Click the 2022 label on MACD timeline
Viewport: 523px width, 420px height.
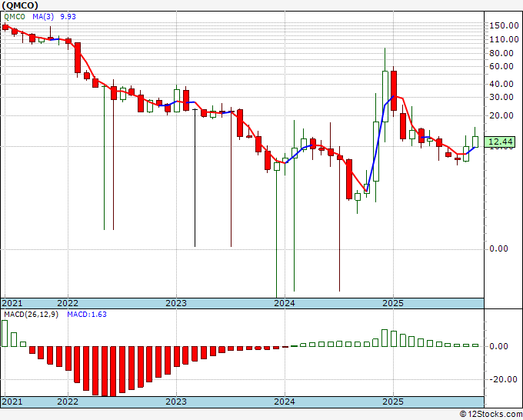click(68, 402)
